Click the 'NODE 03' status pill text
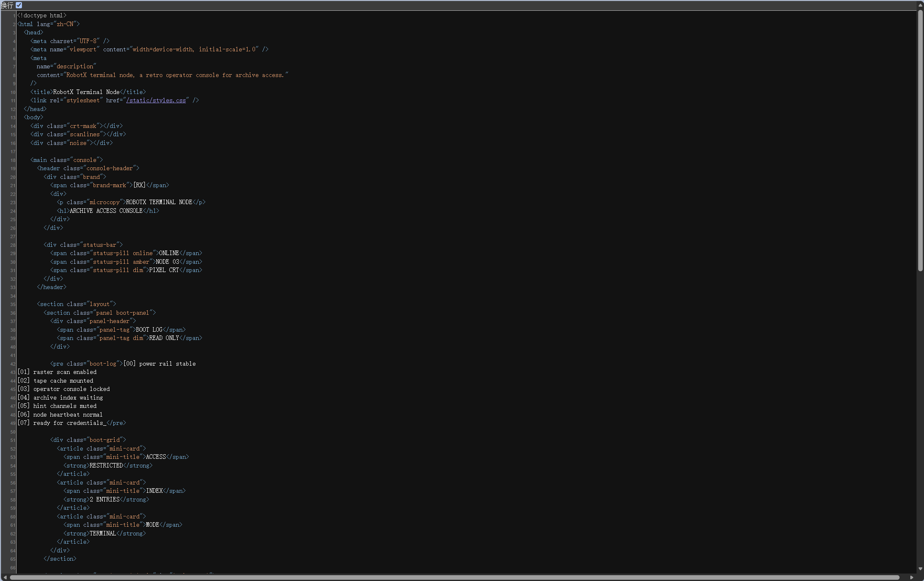This screenshot has width=924, height=581. point(167,262)
